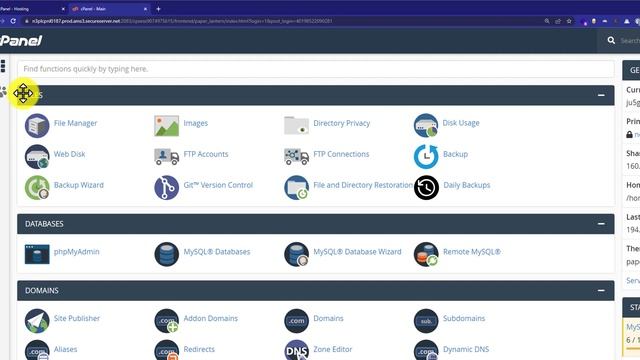640x360 pixels.
Task: Click the Aliases link
Action: (x=65, y=349)
